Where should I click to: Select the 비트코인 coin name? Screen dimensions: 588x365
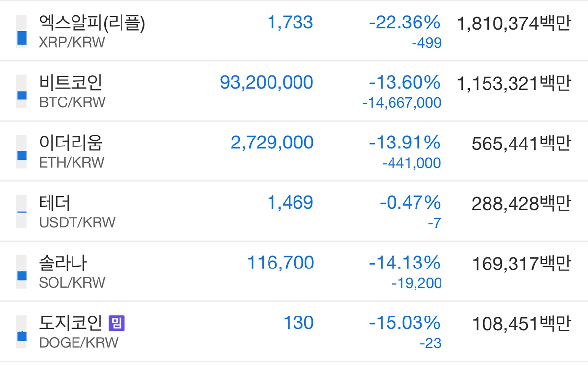tap(71, 83)
